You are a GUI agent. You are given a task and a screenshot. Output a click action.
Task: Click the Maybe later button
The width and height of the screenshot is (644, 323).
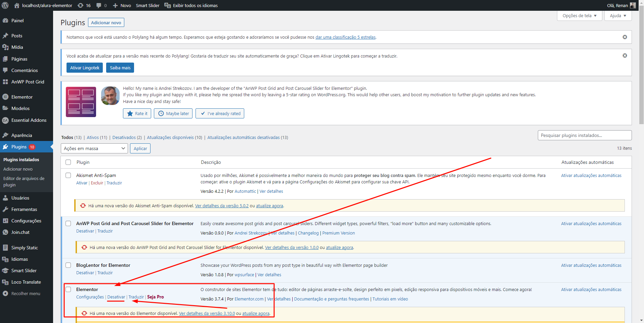(x=173, y=113)
